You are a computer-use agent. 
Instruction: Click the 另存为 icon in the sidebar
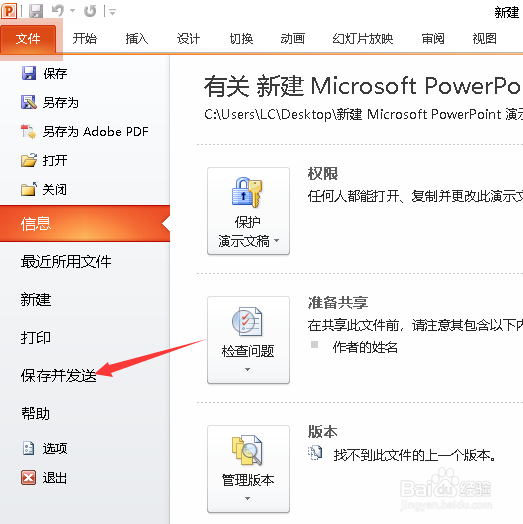pos(29,102)
